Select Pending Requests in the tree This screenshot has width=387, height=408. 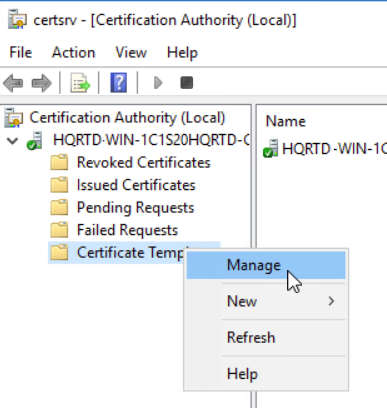click(x=135, y=208)
